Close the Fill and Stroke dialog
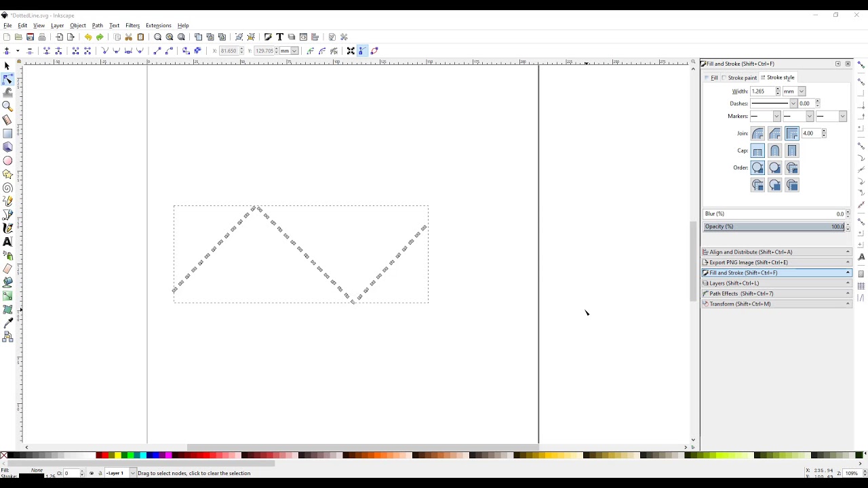 (848, 64)
